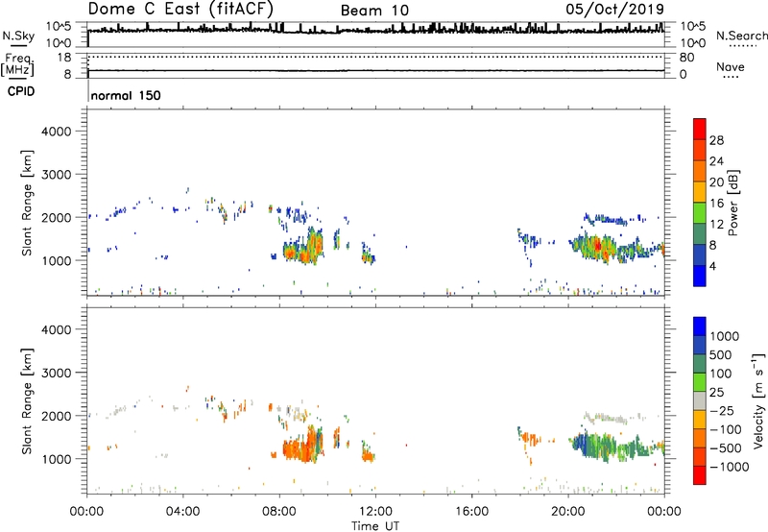The image size is (768, 532).
Task: Click the "1000" range tick on the power panel
Action: 57,260
